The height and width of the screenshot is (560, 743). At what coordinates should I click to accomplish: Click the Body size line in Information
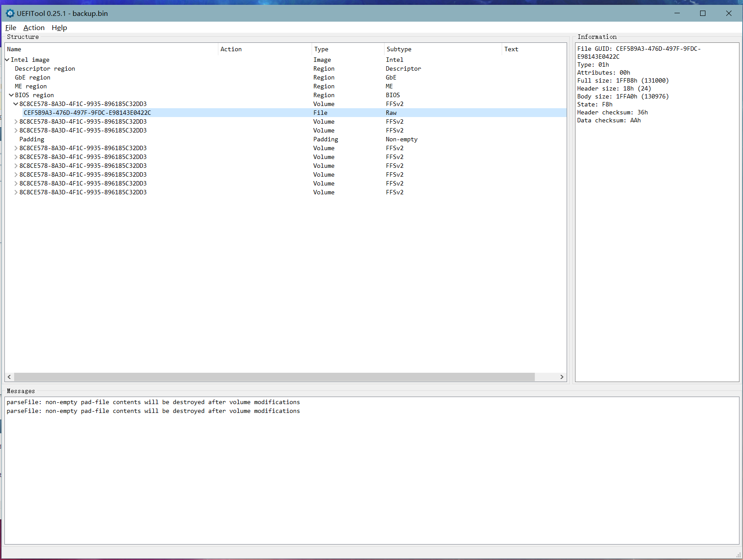(x=623, y=96)
